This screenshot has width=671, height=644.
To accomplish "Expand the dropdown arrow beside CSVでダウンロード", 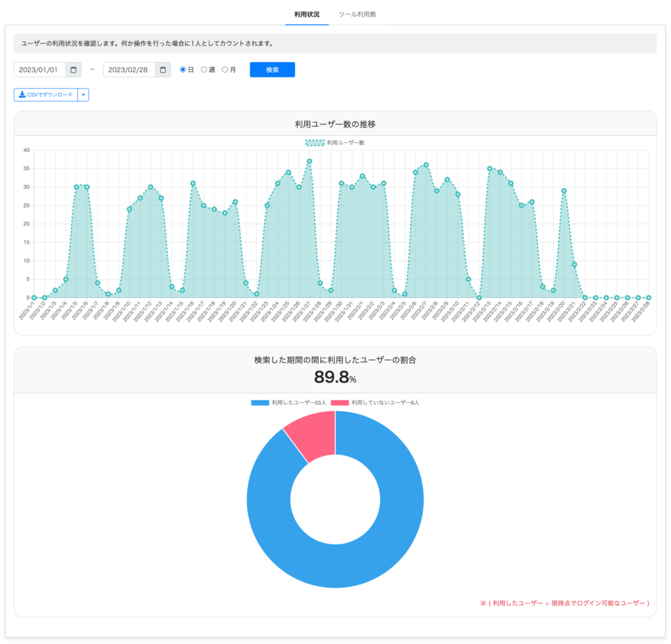I will 83,95.
